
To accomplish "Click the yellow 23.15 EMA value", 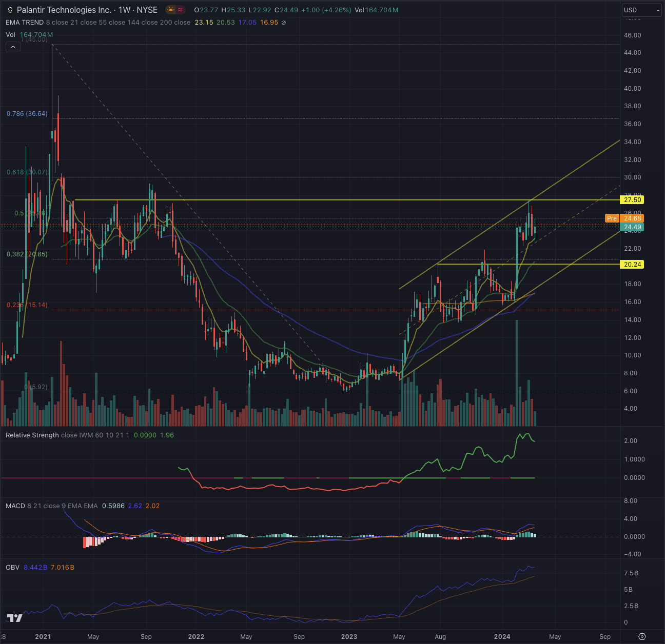I will pos(204,23).
